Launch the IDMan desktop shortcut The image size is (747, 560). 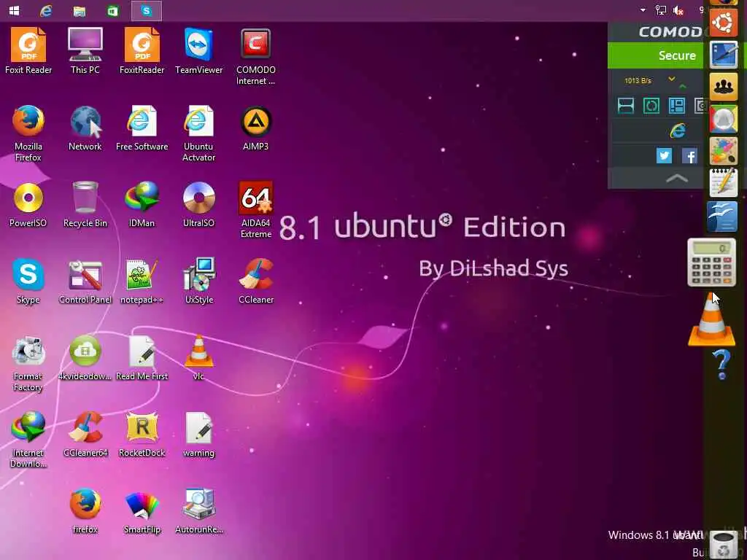coord(142,205)
